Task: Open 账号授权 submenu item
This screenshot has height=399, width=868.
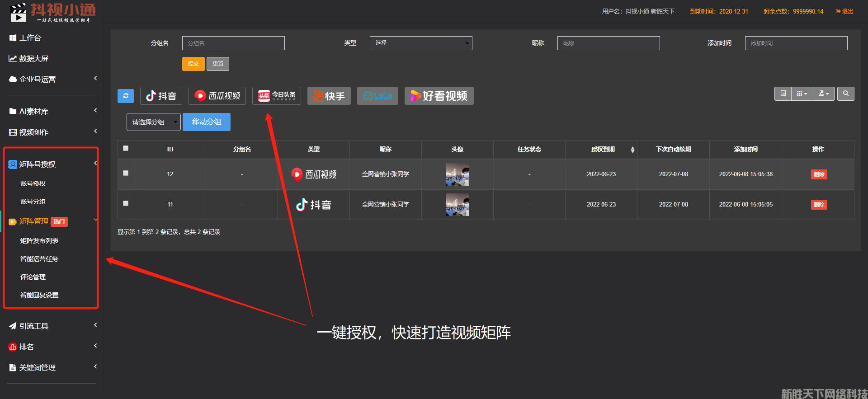Action: pyautogui.click(x=33, y=183)
